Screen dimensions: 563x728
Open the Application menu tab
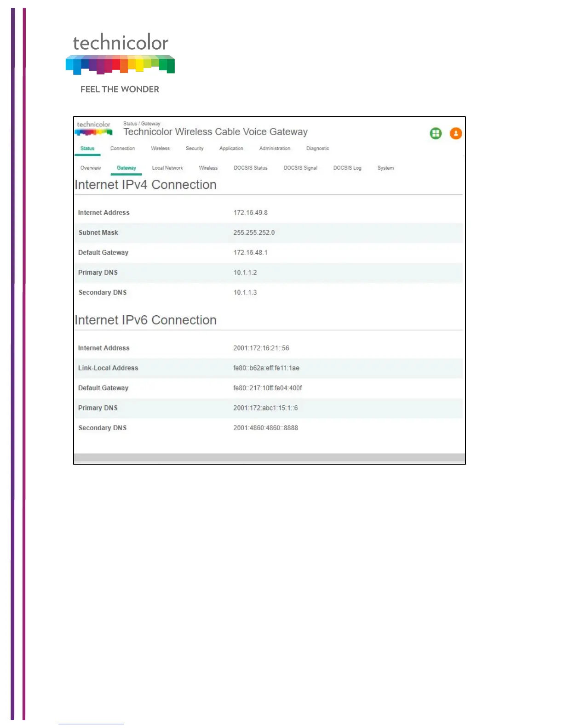click(231, 148)
